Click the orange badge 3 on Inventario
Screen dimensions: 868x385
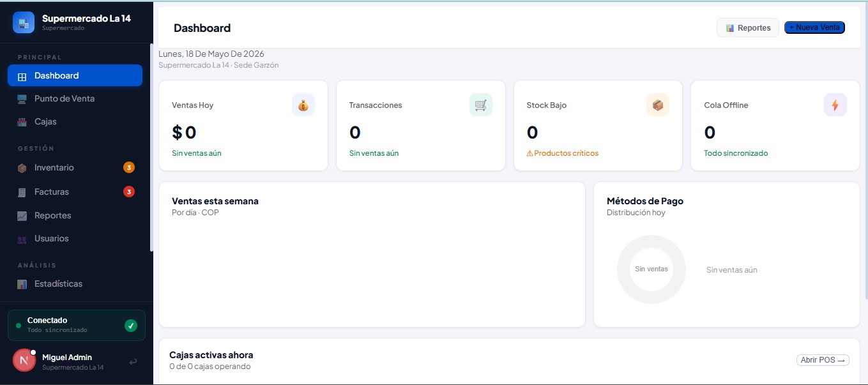pyautogui.click(x=129, y=168)
